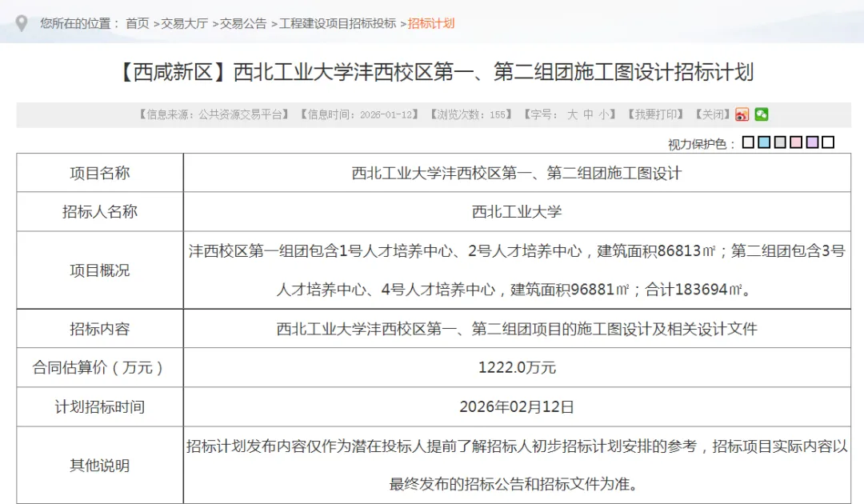This screenshot has width=864, height=504.
Task: Open 工程建设项目招标投标 breadcrumb link
Action: pyautogui.click(x=338, y=24)
